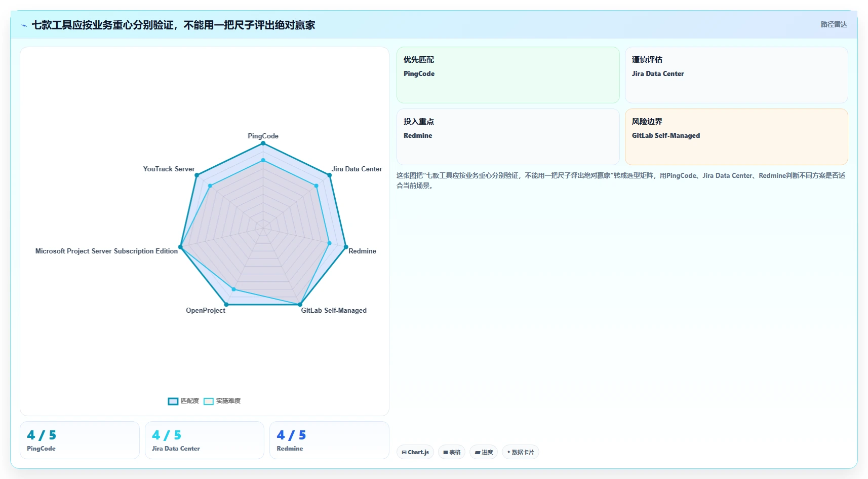Open the 投入重点 Redmine card
Viewport: 868px width, 479px height.
508,137
